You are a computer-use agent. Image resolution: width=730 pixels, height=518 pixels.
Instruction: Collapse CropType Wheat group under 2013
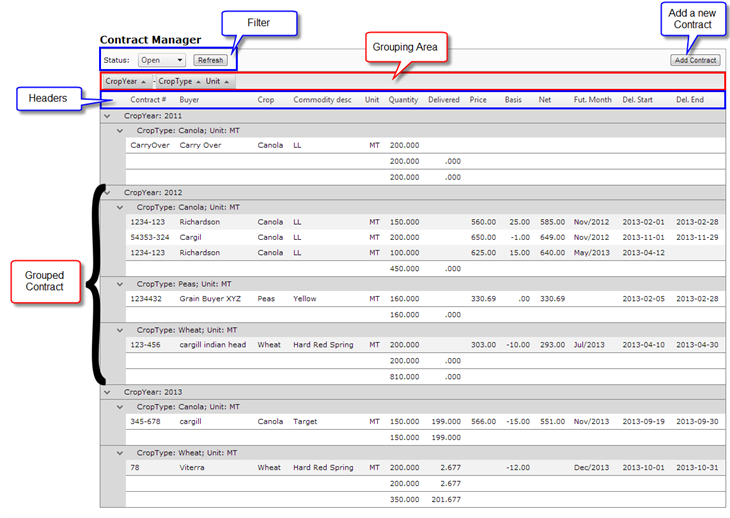point(121,452)
